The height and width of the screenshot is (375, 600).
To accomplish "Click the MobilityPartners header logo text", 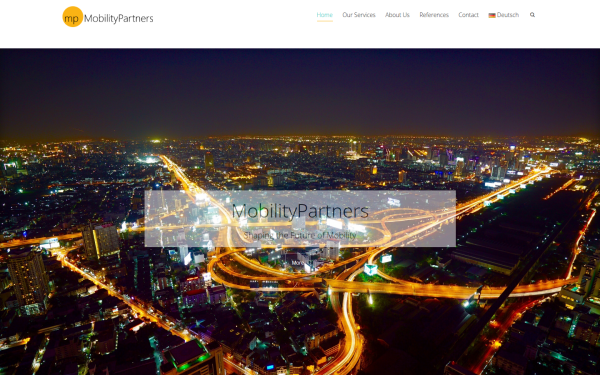I will pos(119,18).
